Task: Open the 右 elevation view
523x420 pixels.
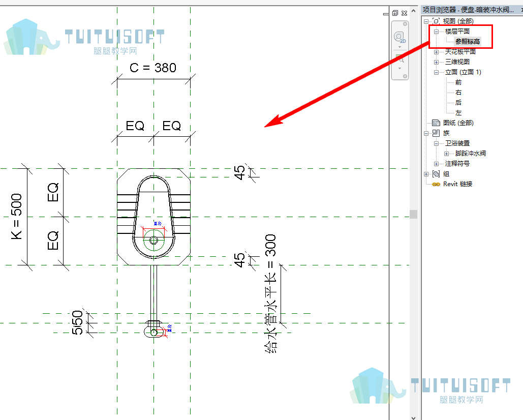Action: [458, 93]
